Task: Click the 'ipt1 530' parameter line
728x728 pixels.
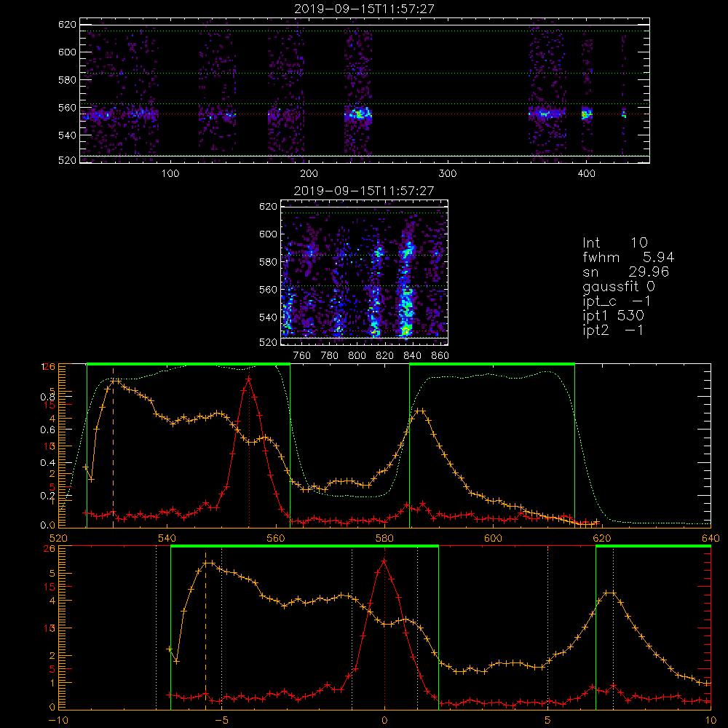Action: click(x=613, y=316)
